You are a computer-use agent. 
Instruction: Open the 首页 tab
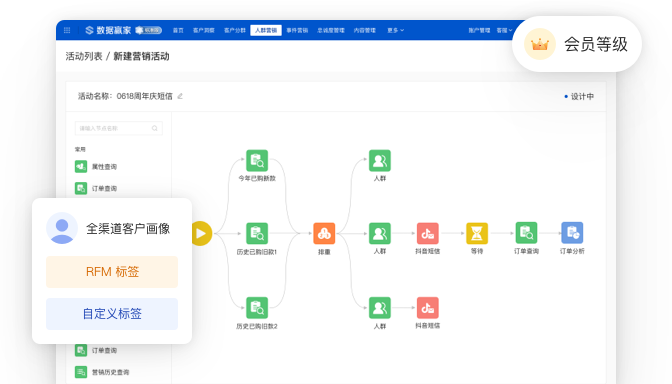(x=178, y=30)
